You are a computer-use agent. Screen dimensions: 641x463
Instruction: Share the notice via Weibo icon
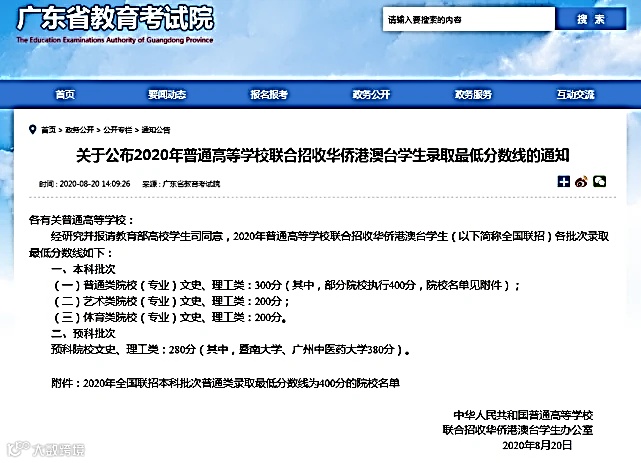coord(581,181)
